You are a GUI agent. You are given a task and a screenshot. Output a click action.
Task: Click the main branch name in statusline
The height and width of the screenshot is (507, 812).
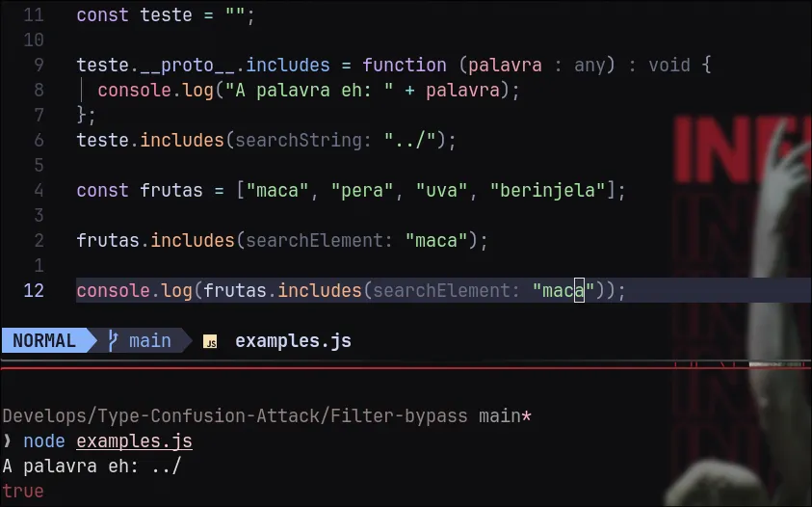click(x=149, y=340)
